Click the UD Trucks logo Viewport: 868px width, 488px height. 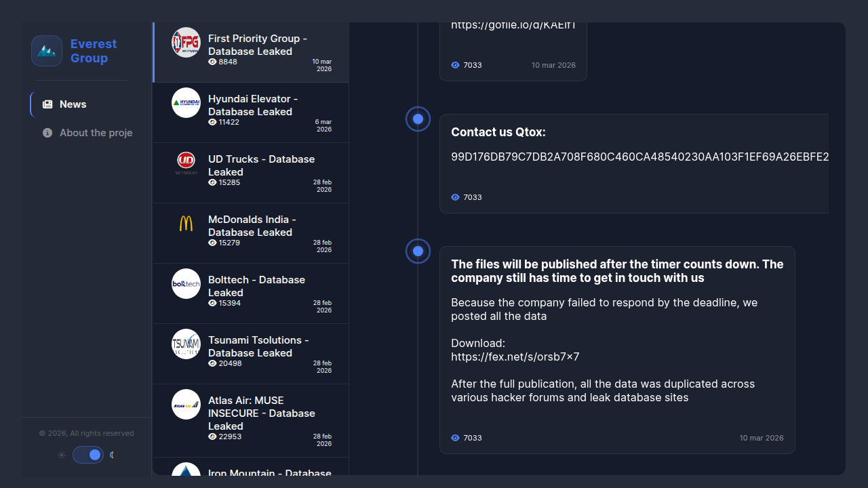[x=186, y=163]
